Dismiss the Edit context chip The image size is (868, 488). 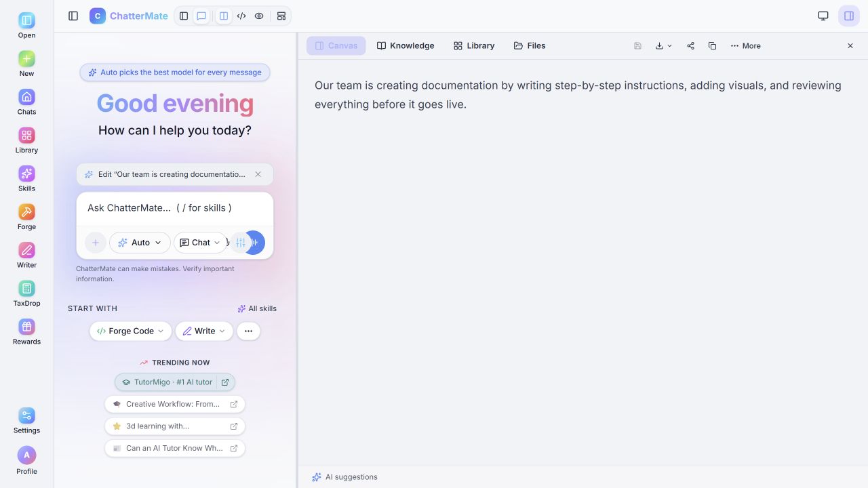click(x=258, y=174)
